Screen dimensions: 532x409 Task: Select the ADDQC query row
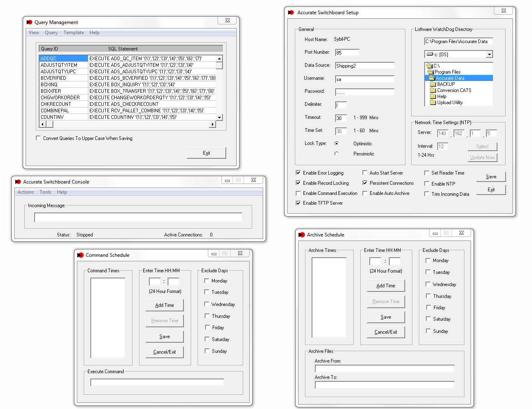127,59
